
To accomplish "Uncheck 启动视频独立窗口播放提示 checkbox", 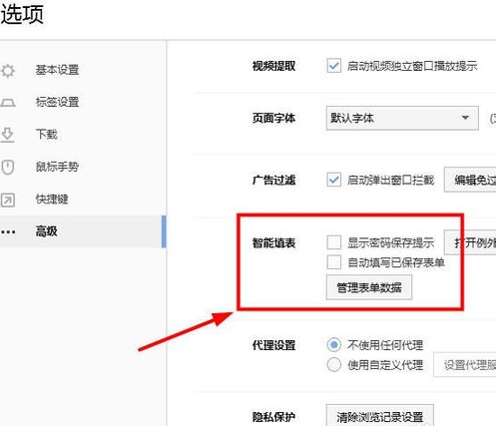I will click(333, 66).
